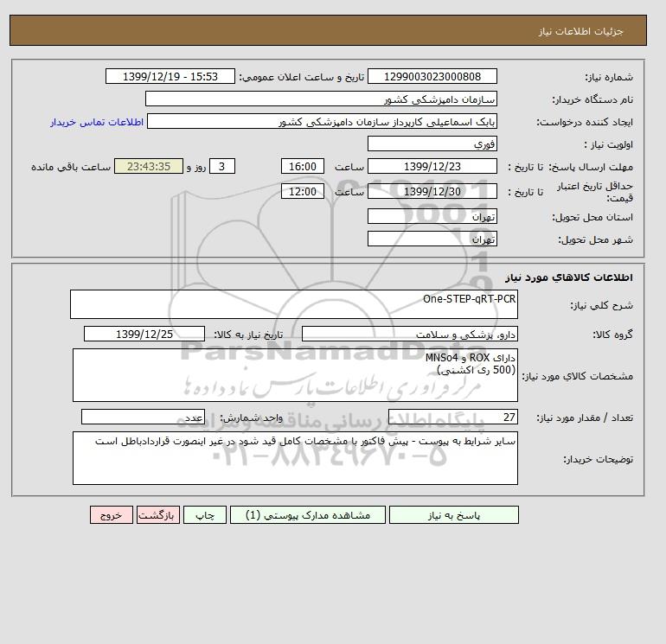Click the ایجاد کننده درخواست label
This screenshot has height=644, width=666.
pos(585,122)
